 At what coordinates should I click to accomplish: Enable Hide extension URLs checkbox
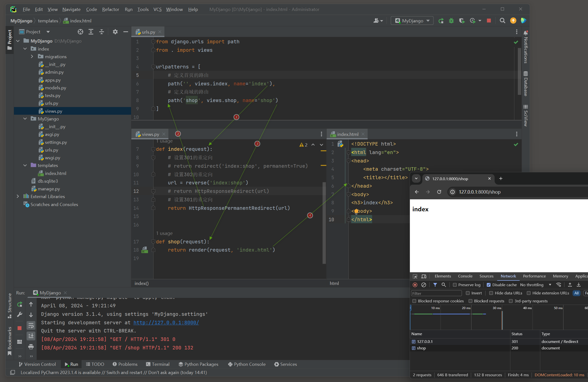point(529,293)
